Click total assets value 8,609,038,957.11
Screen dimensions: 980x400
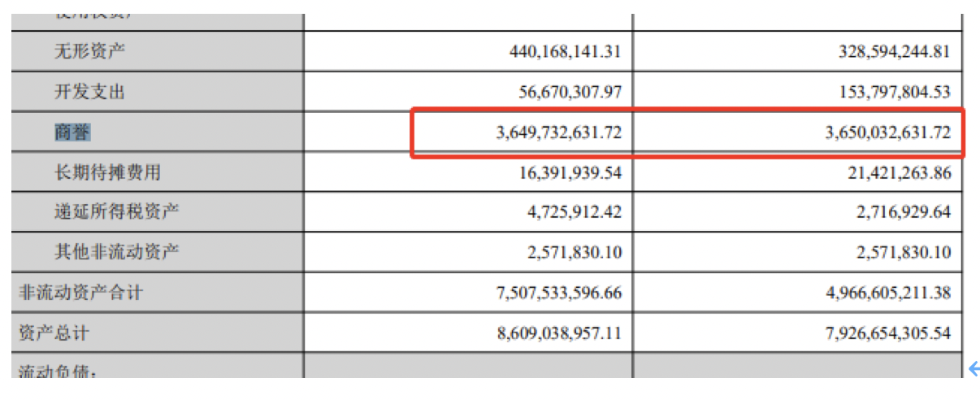pyautogui.click(x=559, y=332)
